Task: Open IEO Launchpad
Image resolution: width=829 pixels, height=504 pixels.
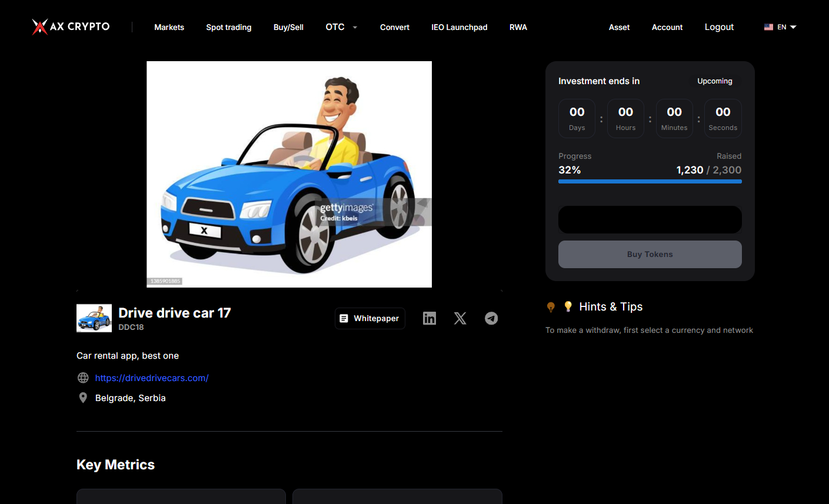Action: coord(460,27)
